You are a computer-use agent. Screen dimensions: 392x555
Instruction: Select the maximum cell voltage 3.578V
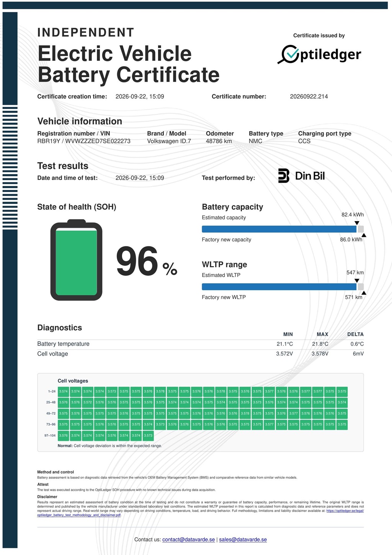pos(320,354)
